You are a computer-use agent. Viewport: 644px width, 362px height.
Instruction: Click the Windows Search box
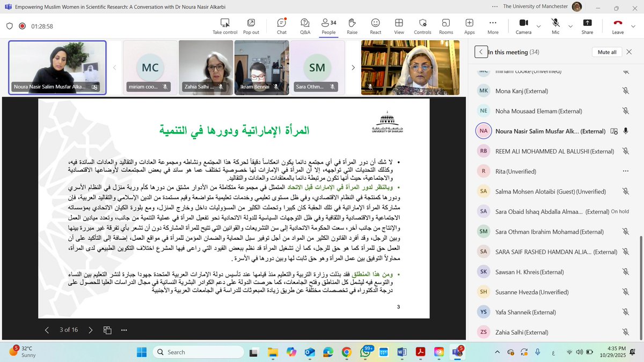199,352
